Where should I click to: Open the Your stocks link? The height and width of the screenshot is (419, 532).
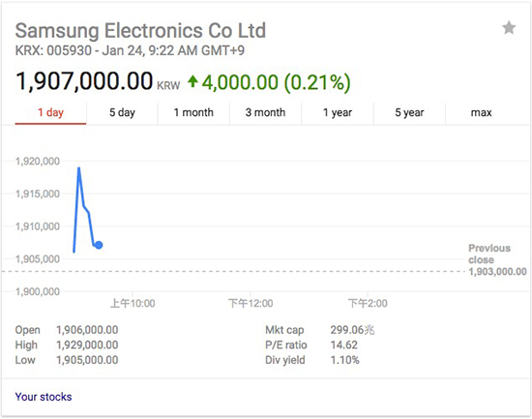point(44,397)
